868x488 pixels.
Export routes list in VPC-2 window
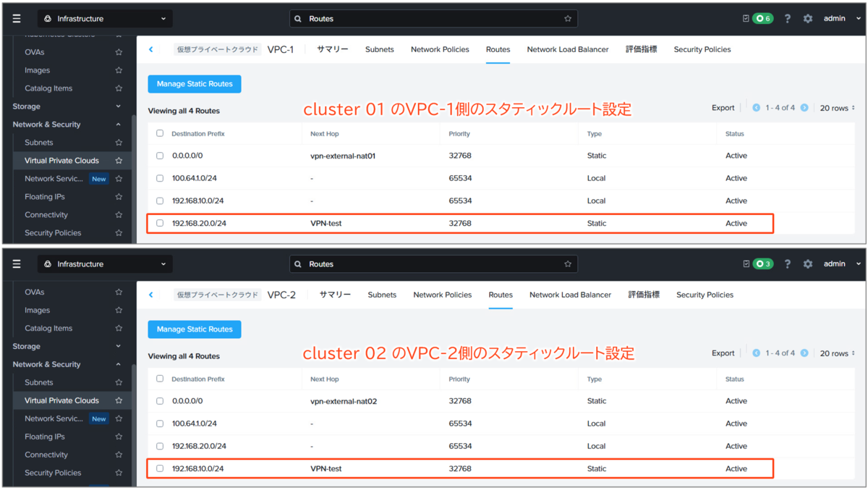click(723, 353)
